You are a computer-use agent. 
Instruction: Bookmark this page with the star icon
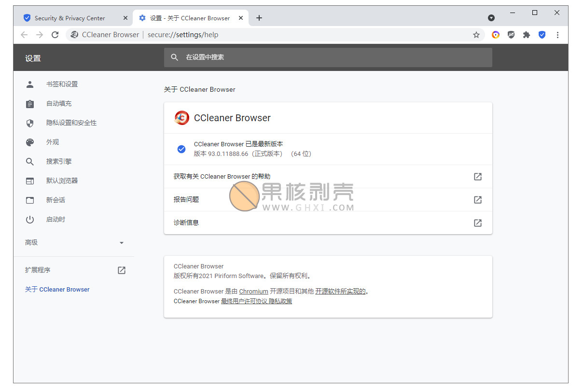[476, 35]
